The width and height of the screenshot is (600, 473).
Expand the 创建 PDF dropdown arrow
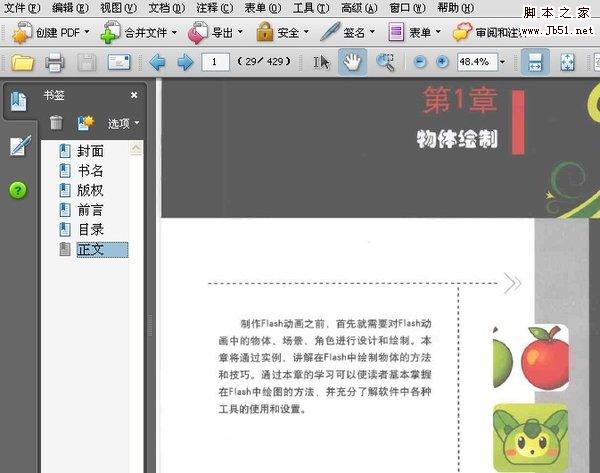point(86,32)
